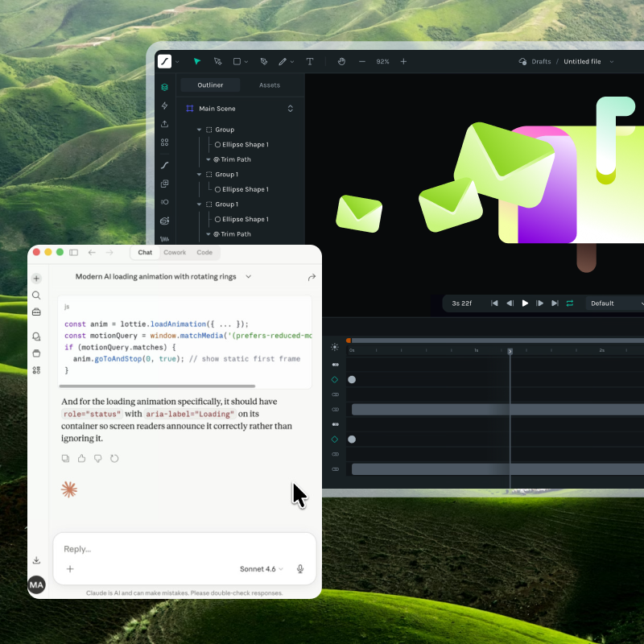Image resolution: width=644 pixels, height=644 pixels.
Task: Click the playhead marker on the timeline
Action: (x=510, y=351)
